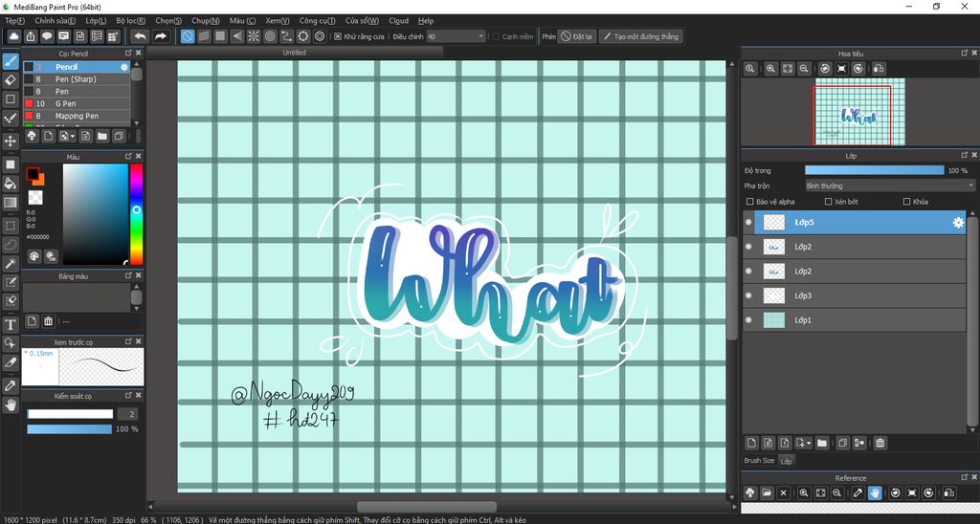Open the Help menu
Viewport: 980px width, 524px height.
pos(426,21)
